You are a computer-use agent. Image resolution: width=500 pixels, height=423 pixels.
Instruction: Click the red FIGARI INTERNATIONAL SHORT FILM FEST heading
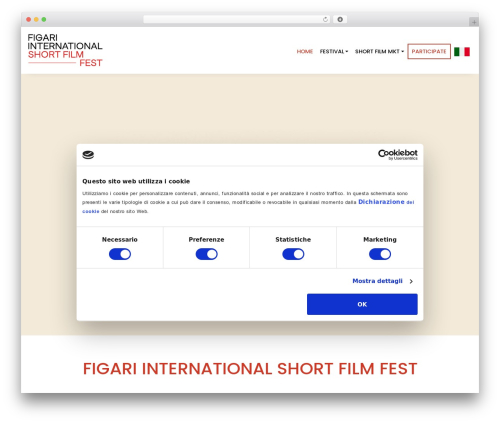250,369
